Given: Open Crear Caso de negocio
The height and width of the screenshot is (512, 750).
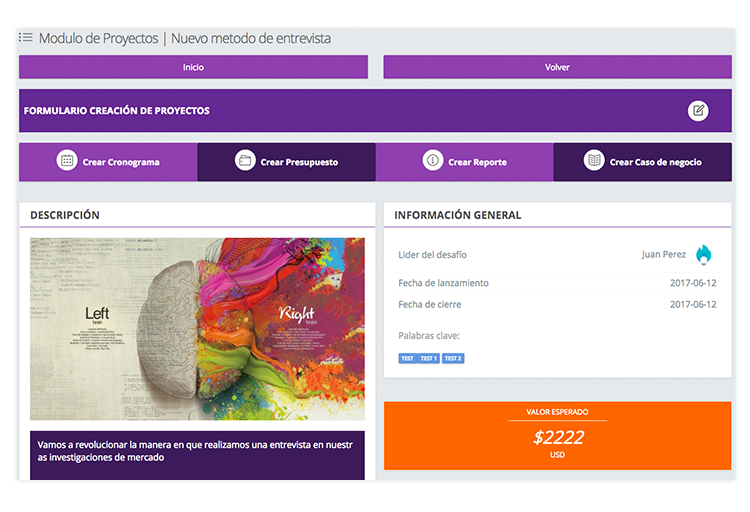Looking at the screenshot, I should [x=642, y=162].
